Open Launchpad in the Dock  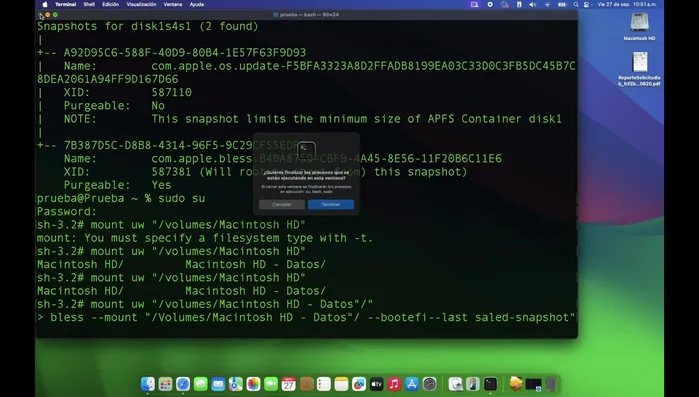[165, 384]
